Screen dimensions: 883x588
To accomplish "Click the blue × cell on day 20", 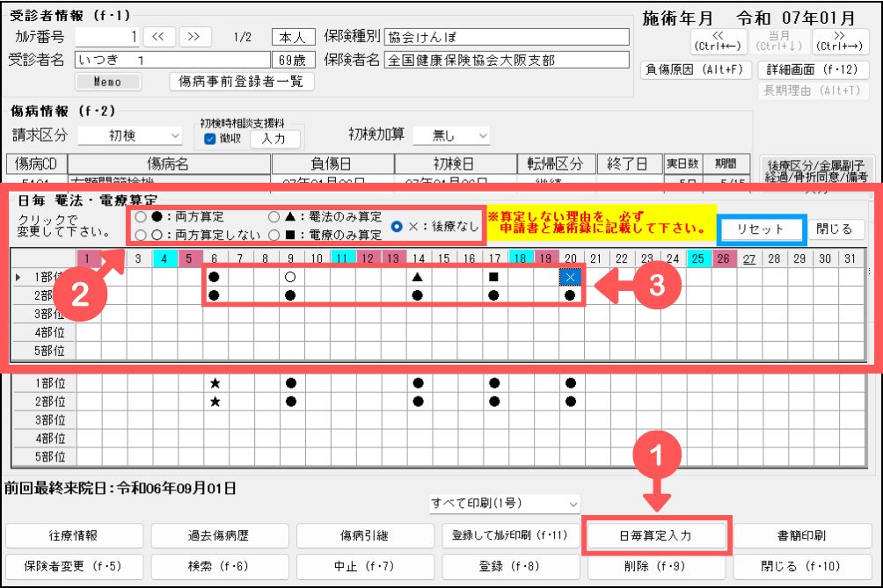I will 571,277.
